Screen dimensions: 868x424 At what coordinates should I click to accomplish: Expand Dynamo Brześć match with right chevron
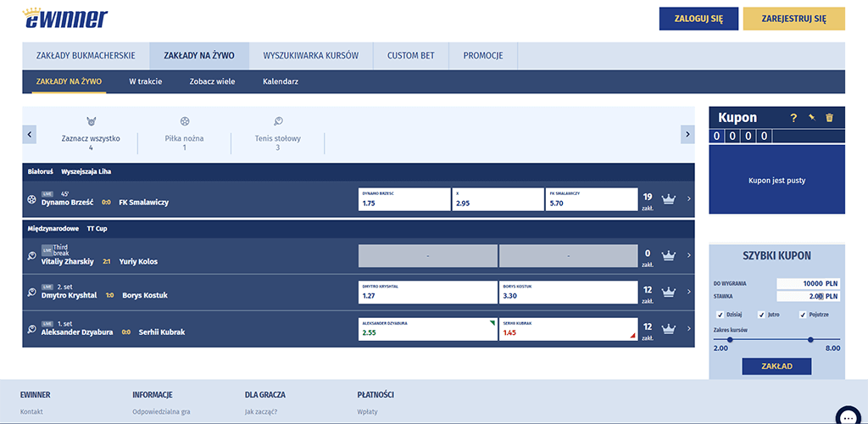click(687, 199)
